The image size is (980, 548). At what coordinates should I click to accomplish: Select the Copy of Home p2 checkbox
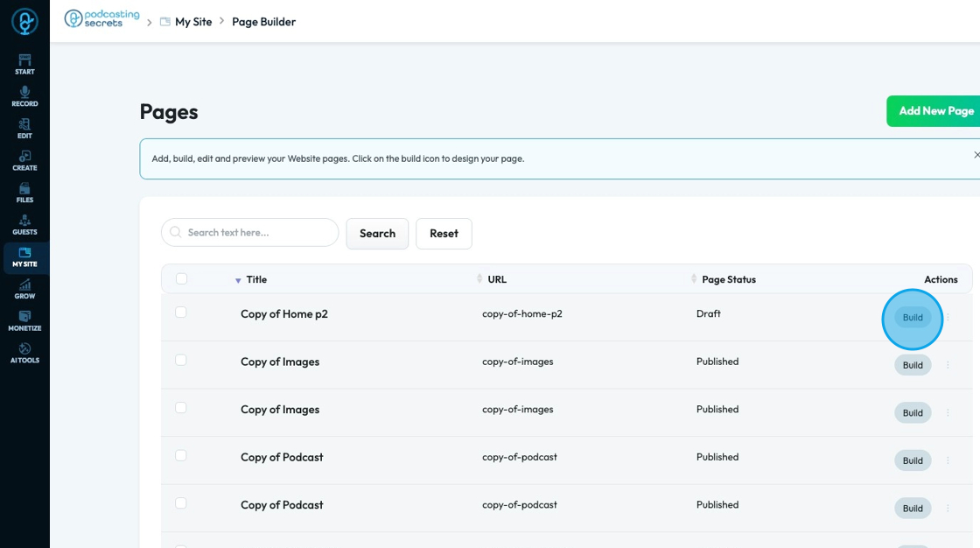[181, 313]
